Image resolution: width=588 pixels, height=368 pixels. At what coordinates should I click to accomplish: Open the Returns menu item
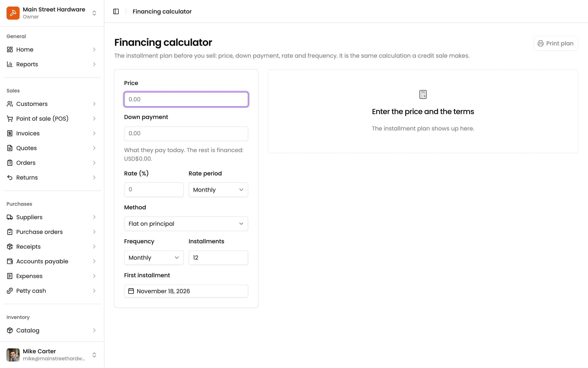(x=52, y=177)
